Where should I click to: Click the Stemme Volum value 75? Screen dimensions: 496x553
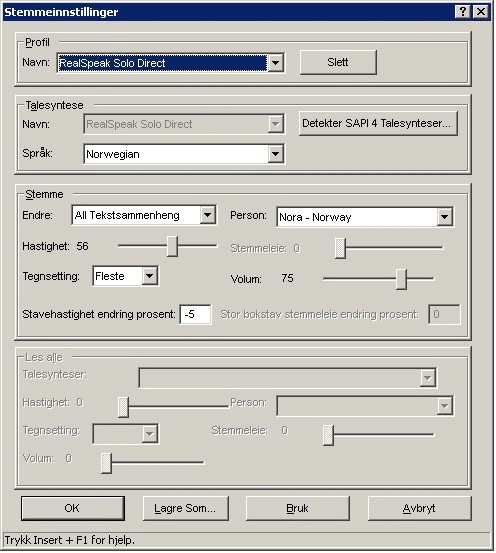pos(288,279)
